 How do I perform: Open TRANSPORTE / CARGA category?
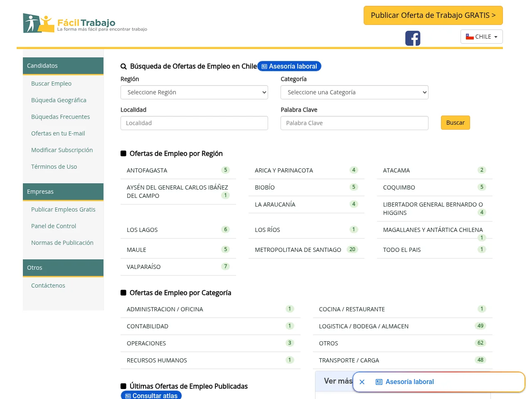click(x=403, y=360)
